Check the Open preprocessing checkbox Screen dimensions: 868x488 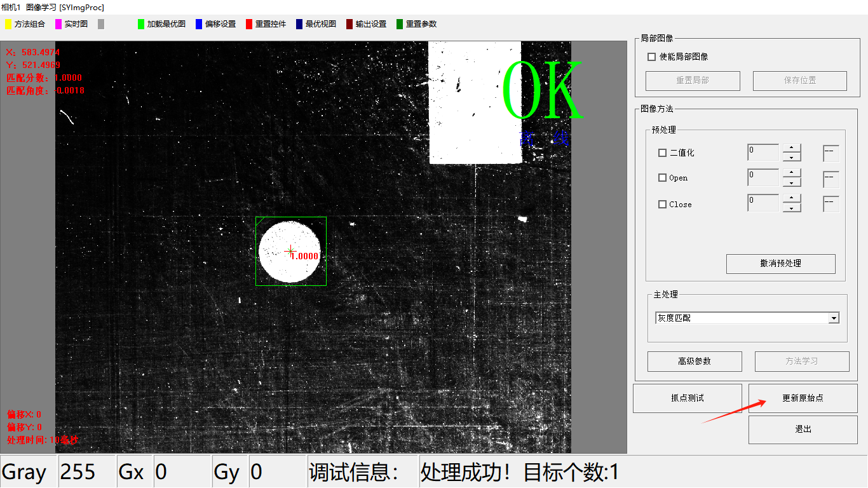tap(662, 178)
